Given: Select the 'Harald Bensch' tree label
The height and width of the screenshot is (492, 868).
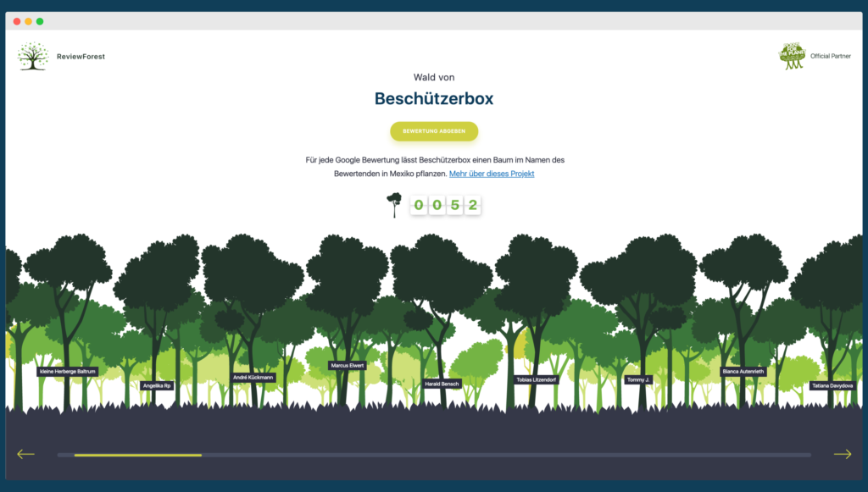Looking at the screenshot, I should coord(442,384).
